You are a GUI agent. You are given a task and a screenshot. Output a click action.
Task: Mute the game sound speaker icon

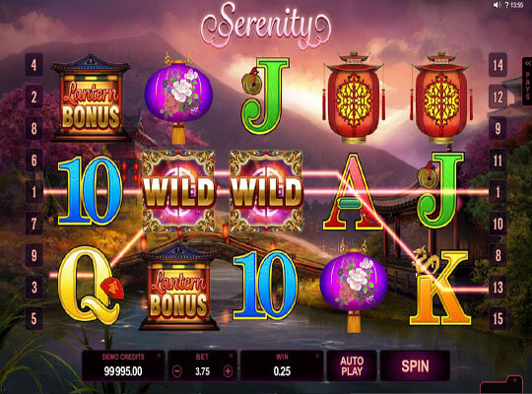pyautogui.click(x=498, y=5)
